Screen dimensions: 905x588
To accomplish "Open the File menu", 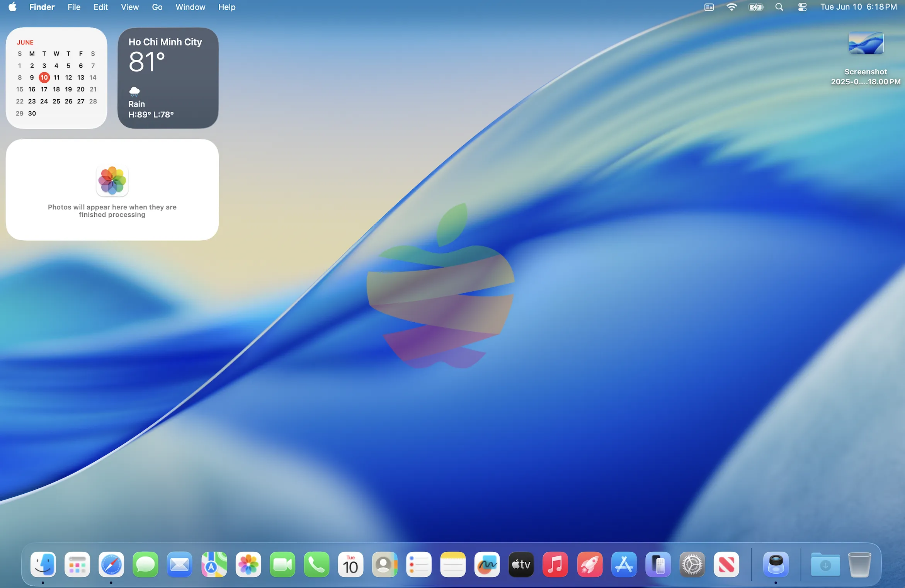I will coord(74,7).
